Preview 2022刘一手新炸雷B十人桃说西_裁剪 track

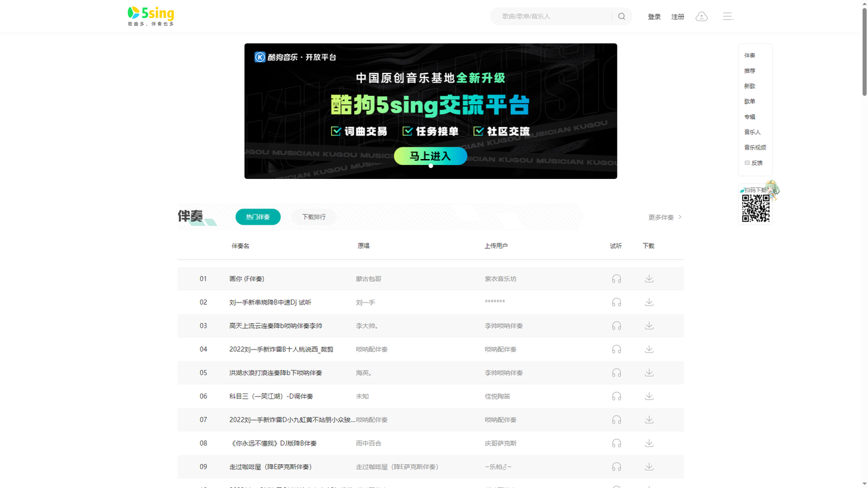[x=617, y=349]
